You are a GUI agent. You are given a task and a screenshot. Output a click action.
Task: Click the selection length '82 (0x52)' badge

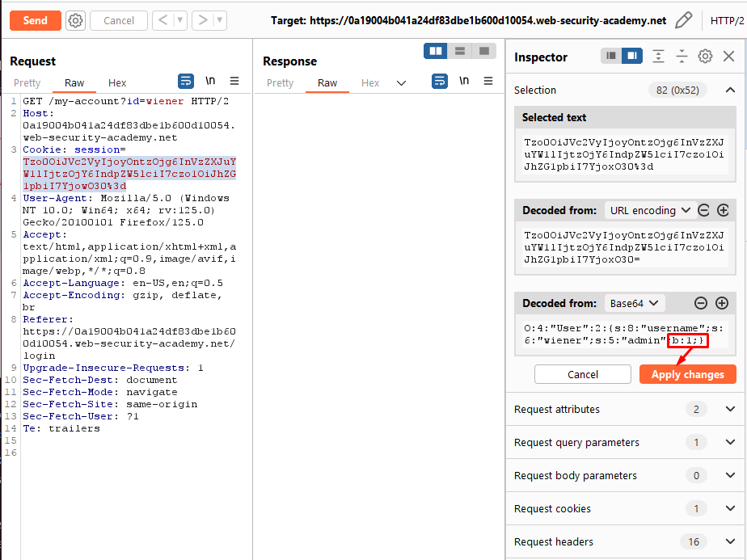[x=677, y=90]
